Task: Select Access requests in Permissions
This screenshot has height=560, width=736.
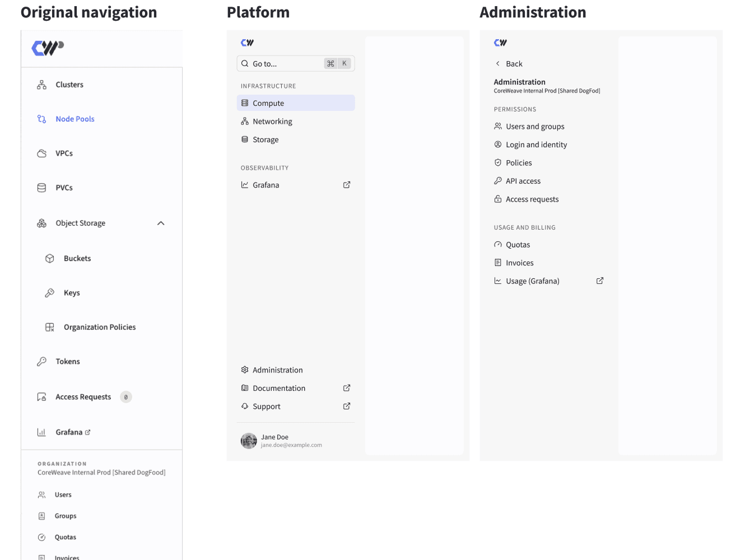Action: tap(532, 199)
